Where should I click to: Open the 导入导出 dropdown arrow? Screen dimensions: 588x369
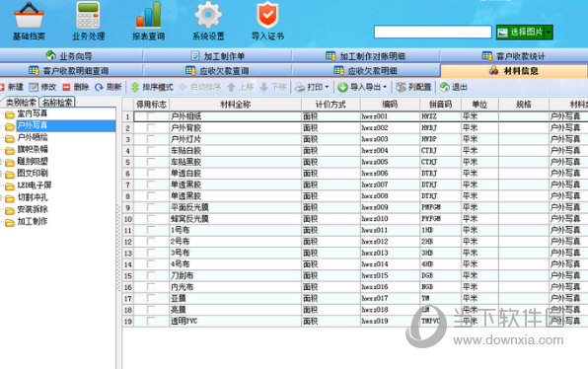385,88
